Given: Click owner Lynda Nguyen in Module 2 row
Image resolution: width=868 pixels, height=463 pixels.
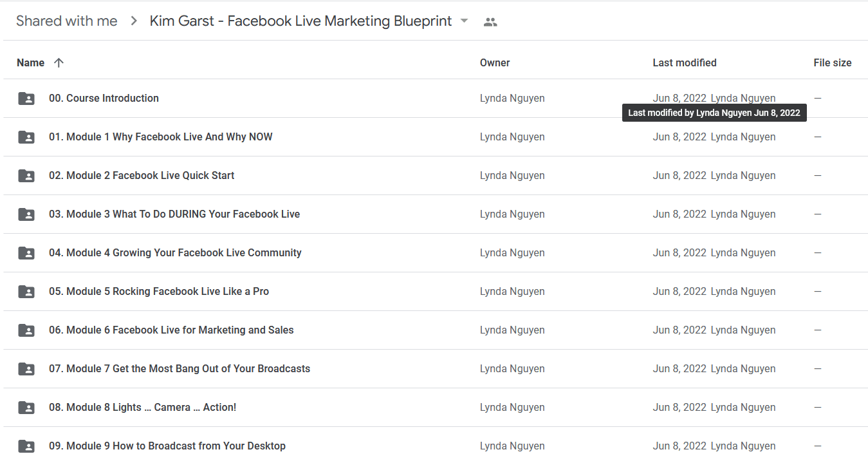Looking at the screenshot, I should click(x=512, y=175).
